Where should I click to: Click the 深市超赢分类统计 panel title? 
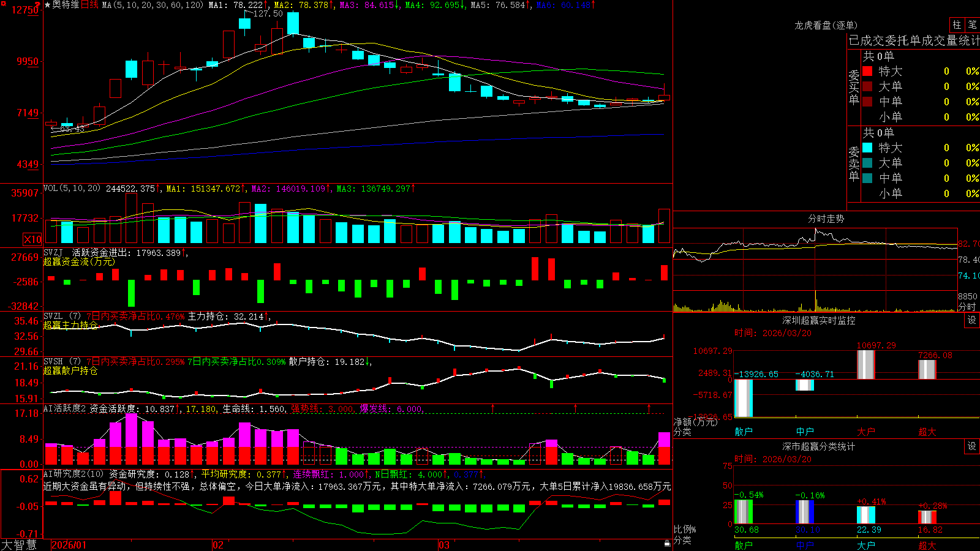pyautogui.click(x=819, y=446)
